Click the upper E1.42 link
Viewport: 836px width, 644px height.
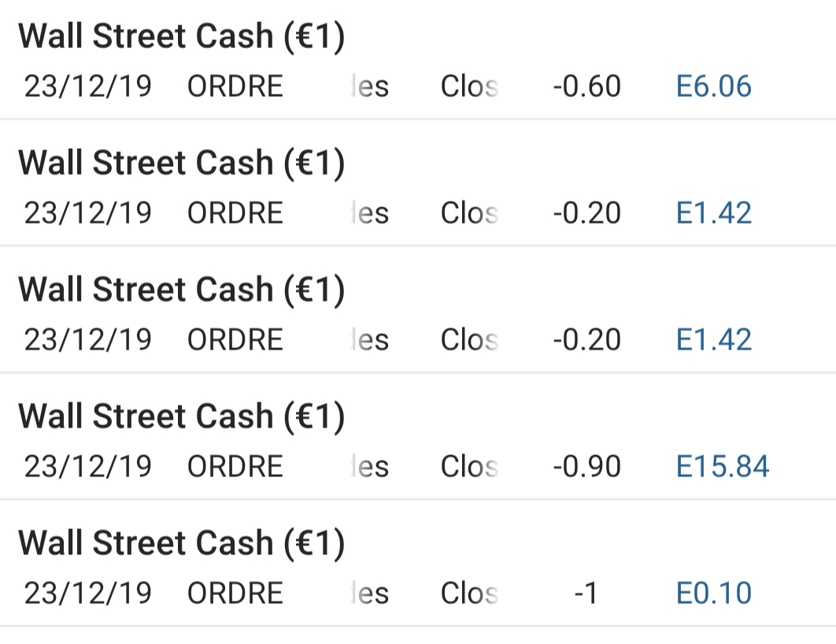point(714,213)
